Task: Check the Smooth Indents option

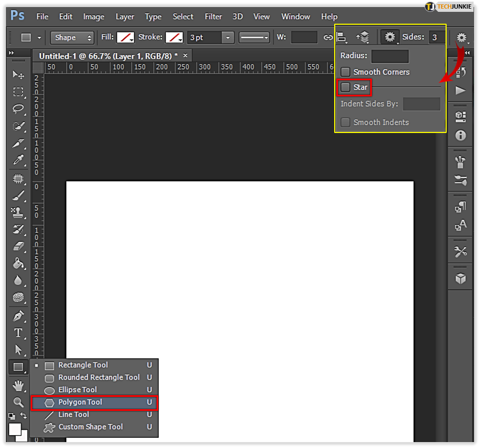Action: coord(345,122)
